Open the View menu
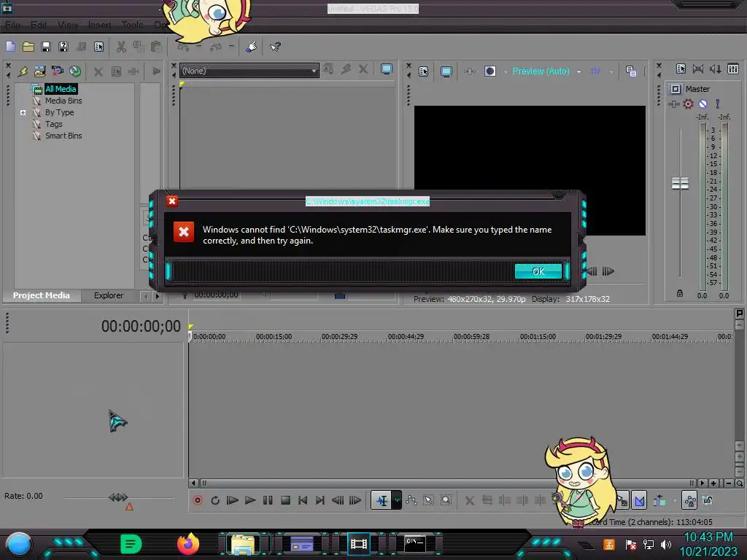The image size is (747, 560). [x=68, y=25]
